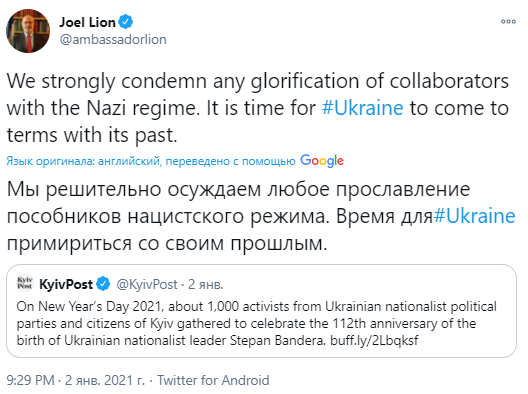This screenshot has height=394, width=528.
Task: Click the Google logo in translation notice
Action: pyautogui.click(x=322, y=161)
